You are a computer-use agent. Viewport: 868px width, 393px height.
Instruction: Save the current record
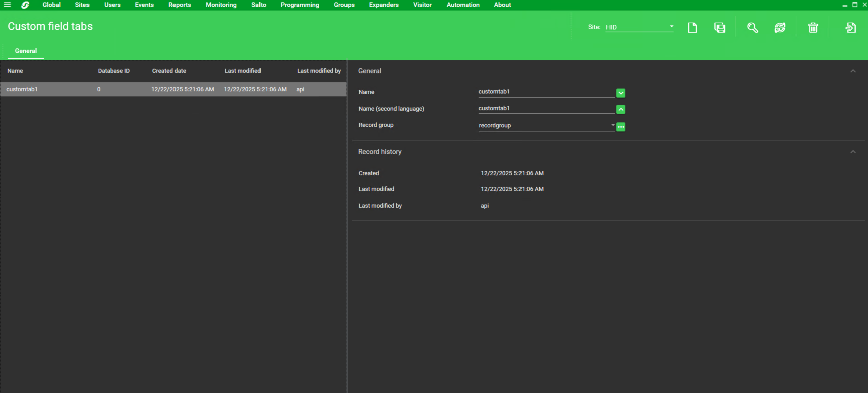coord(720,28)
